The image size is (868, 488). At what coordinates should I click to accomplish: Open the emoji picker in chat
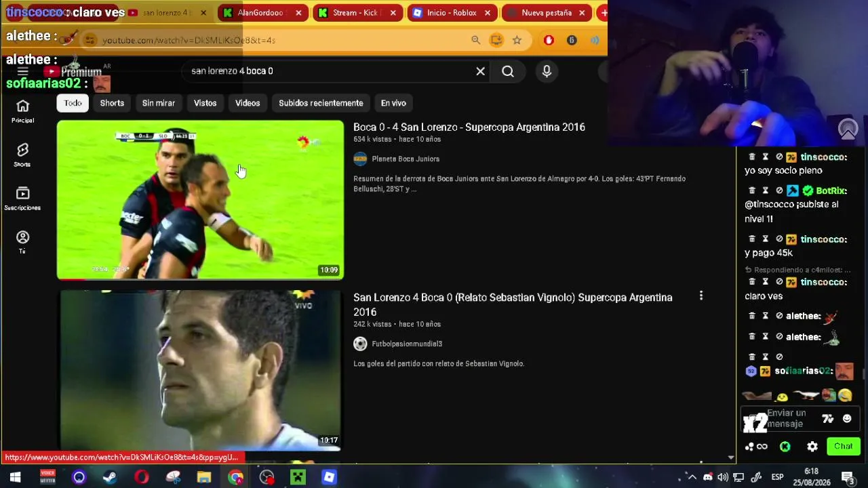pyautogui.click(x=847, y=419)
